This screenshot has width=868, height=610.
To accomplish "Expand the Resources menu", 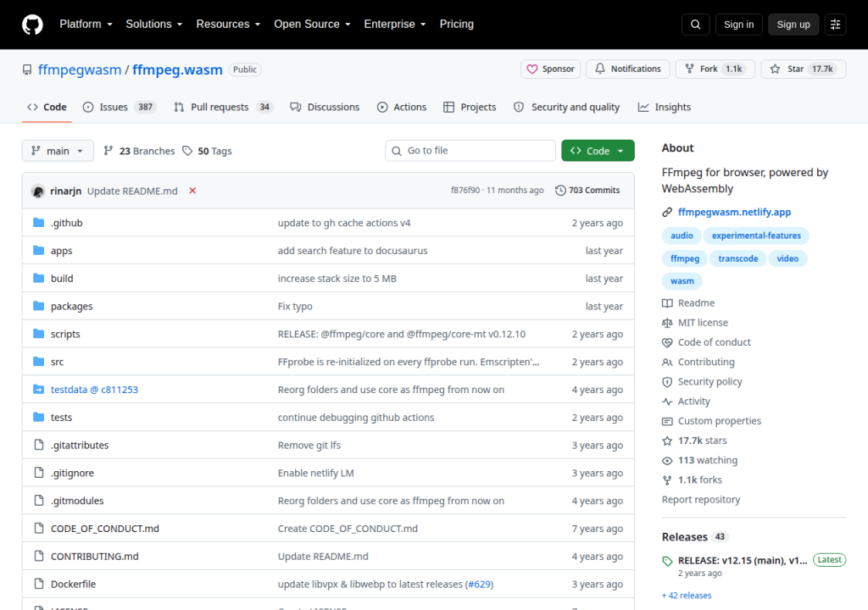I will (228, 25).
